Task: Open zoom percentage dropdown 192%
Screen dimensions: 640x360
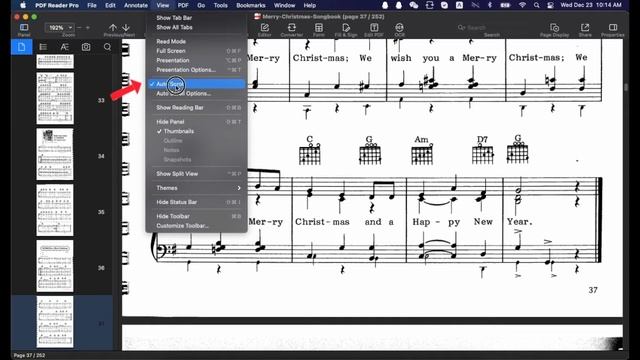Action: click(x=60, y=28)
